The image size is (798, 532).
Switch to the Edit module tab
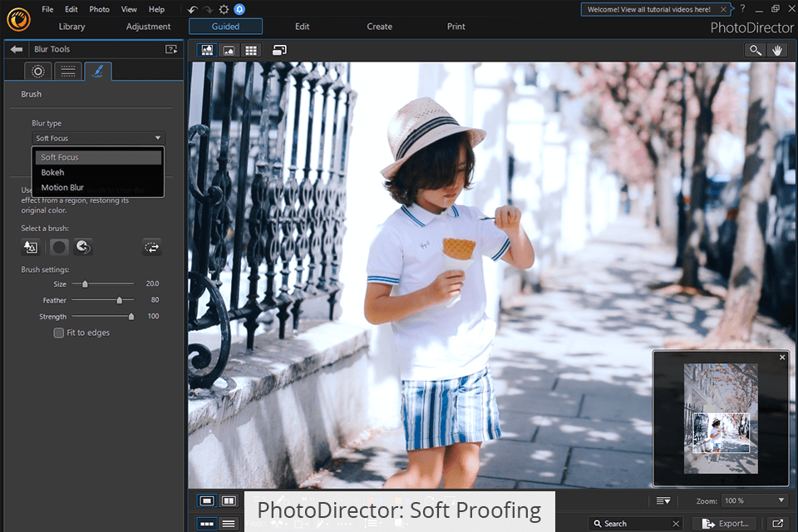click(303, 27)
